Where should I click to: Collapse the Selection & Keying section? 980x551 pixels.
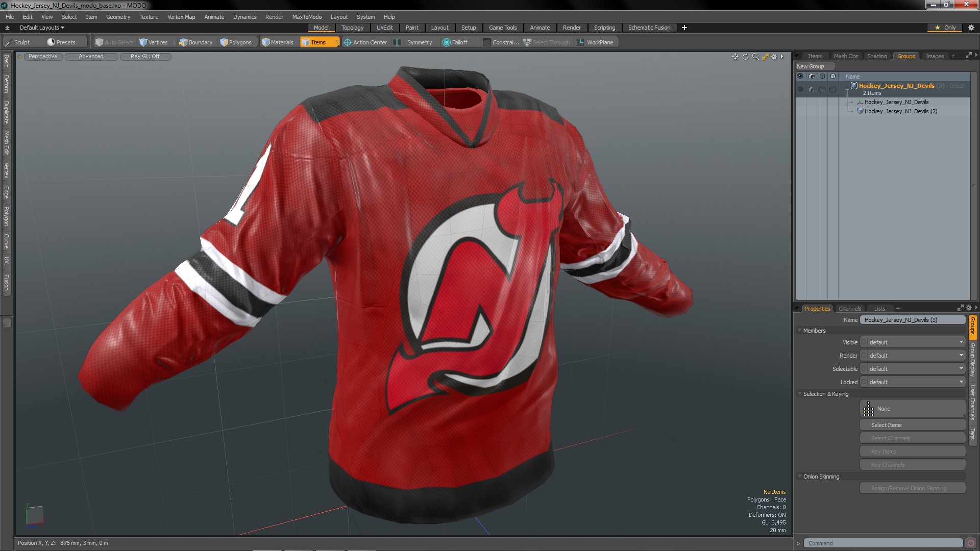click(x=800, y=394)
